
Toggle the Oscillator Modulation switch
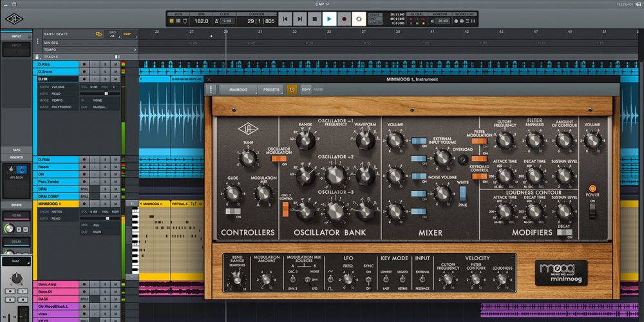click(278, 158)
